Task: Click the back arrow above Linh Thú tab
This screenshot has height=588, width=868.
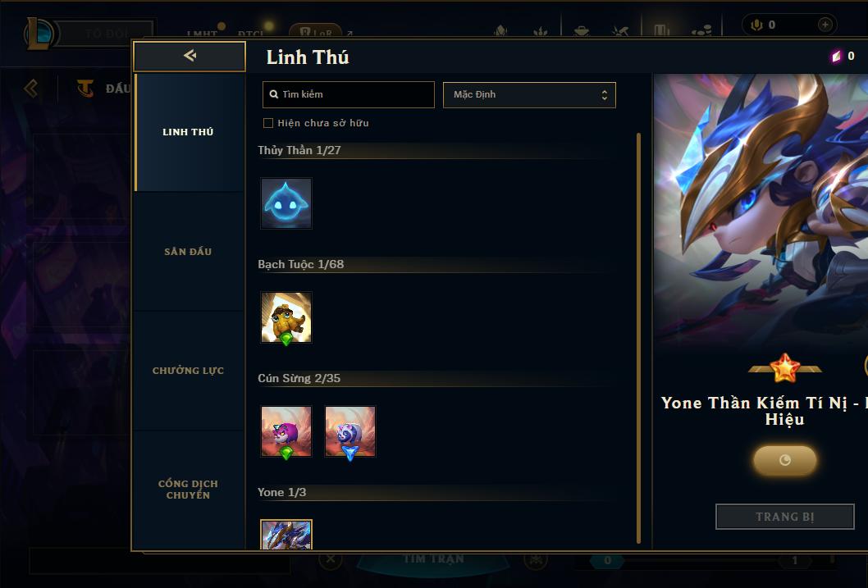Action: pyautogui.click(x=190, y=56)
